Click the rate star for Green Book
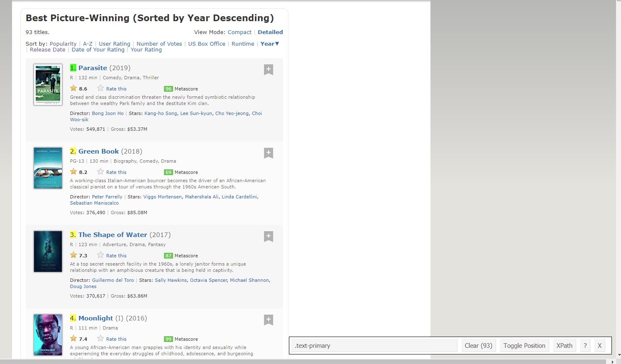The height and width of the screenshot is (364, 621). pyautogui.click(x=100, y=171)
